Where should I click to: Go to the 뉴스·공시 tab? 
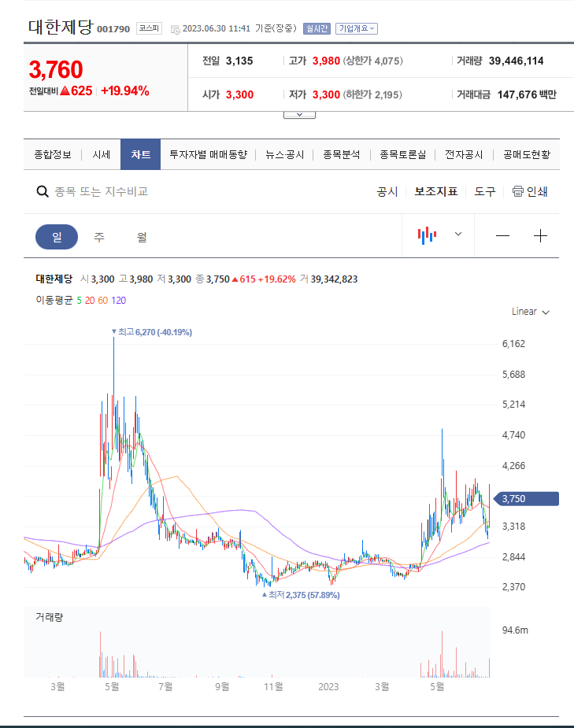coord(285,154)
